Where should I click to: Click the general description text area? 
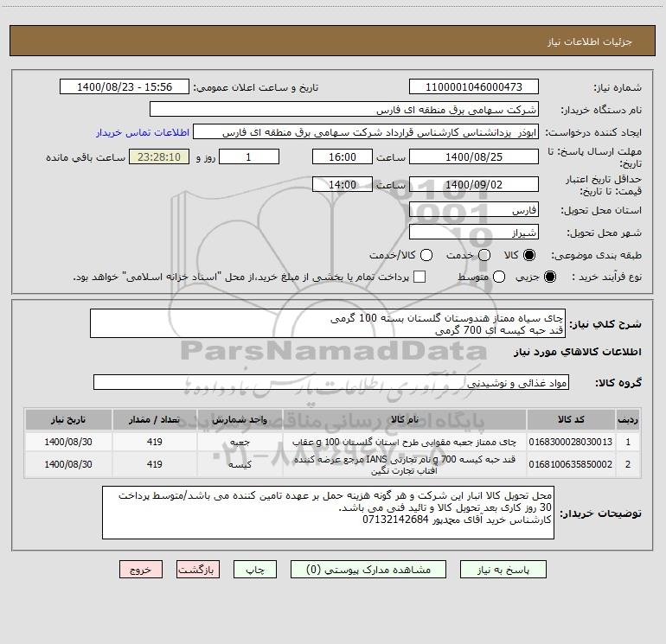click(328, 323)
